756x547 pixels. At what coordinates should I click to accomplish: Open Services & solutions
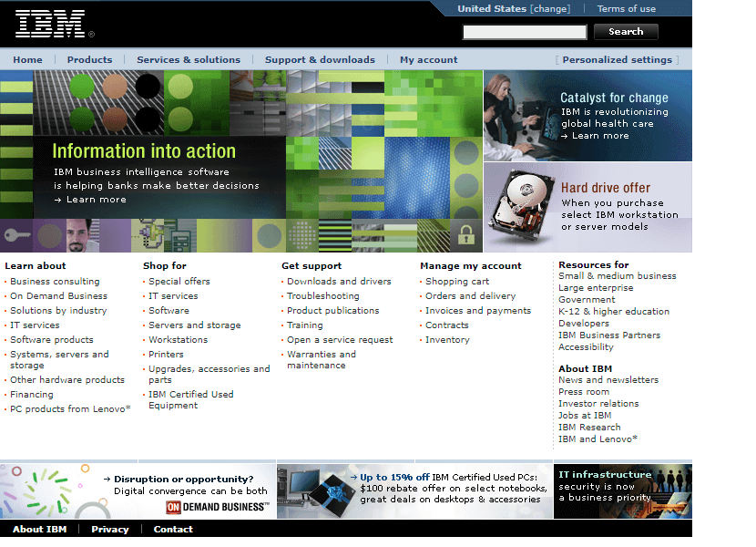pyautogui.click(x=189, y=59)
